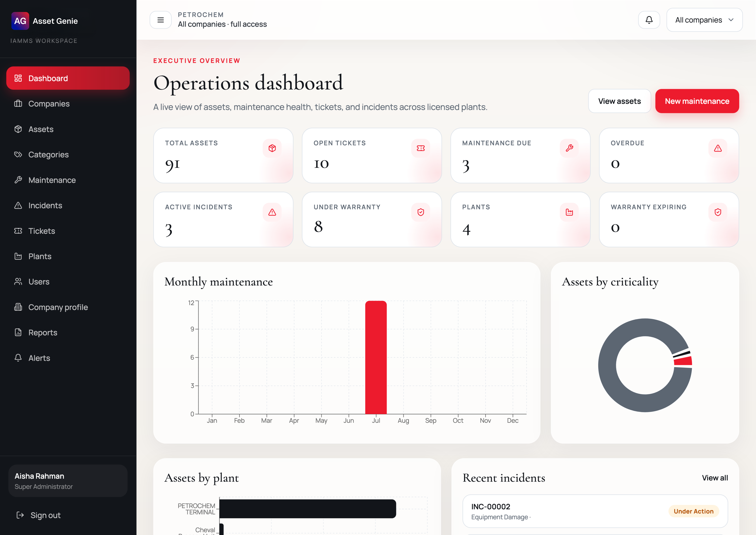756x535 pixels.
Task: Click the Operations dashboard heading
Action: pyautogui.click(x=248, y=82)
